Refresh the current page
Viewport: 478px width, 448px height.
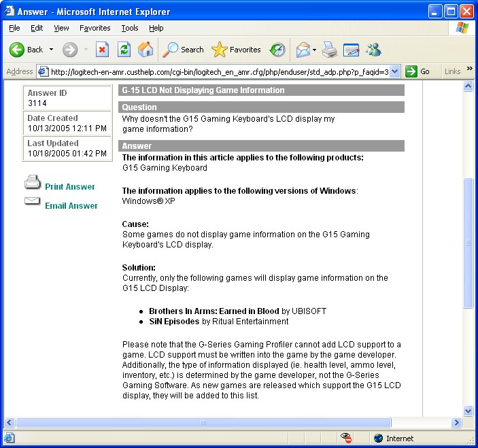pos(124,50)
